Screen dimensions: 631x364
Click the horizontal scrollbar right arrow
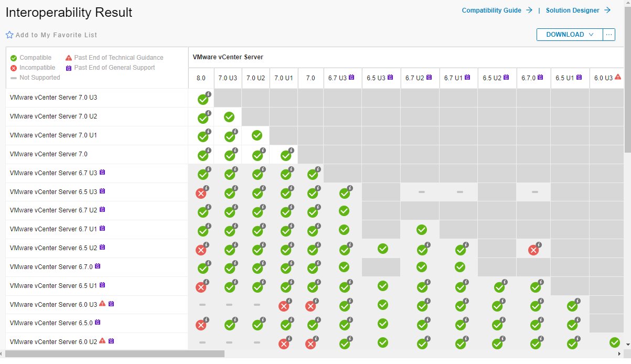click(621, 354)
